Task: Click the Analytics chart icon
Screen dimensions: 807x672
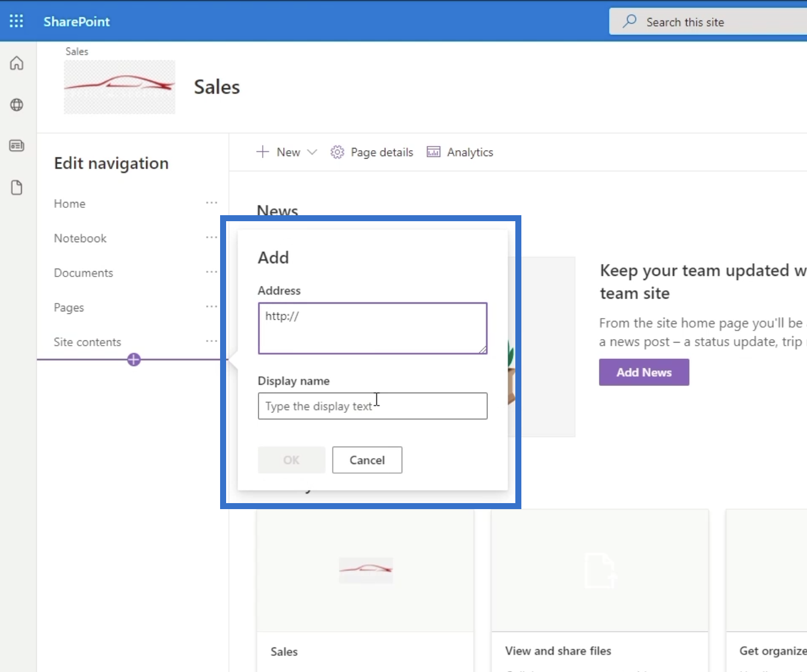Action: point(434,152)
